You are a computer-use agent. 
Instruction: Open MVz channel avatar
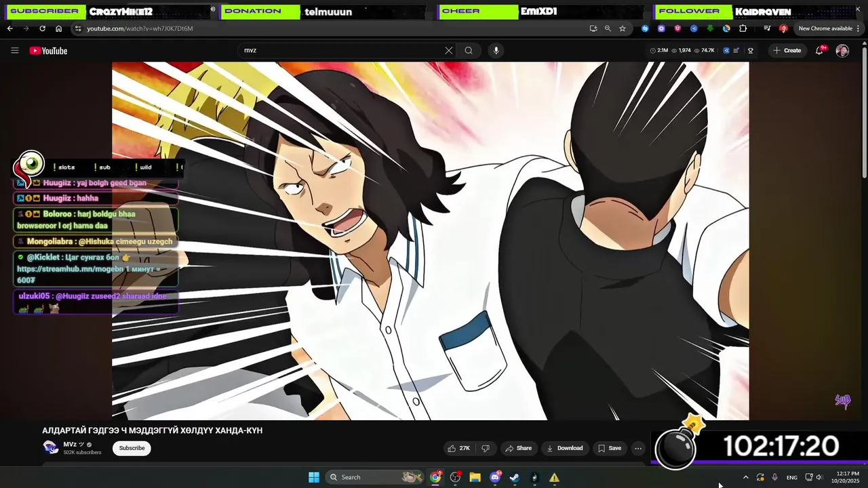click(50, 447)
